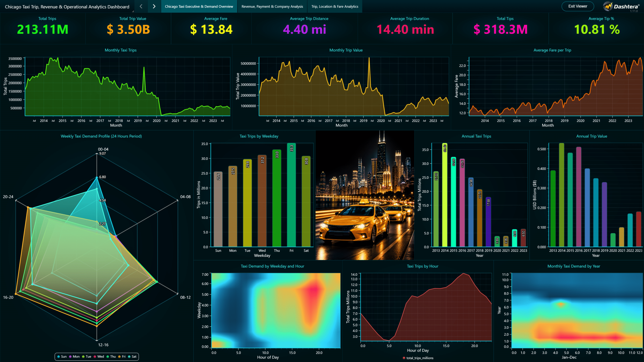Viewport: 644px width, 362px height.
Task: Click the Average Fare per Trip title
Action: click(x=552, y=50)
